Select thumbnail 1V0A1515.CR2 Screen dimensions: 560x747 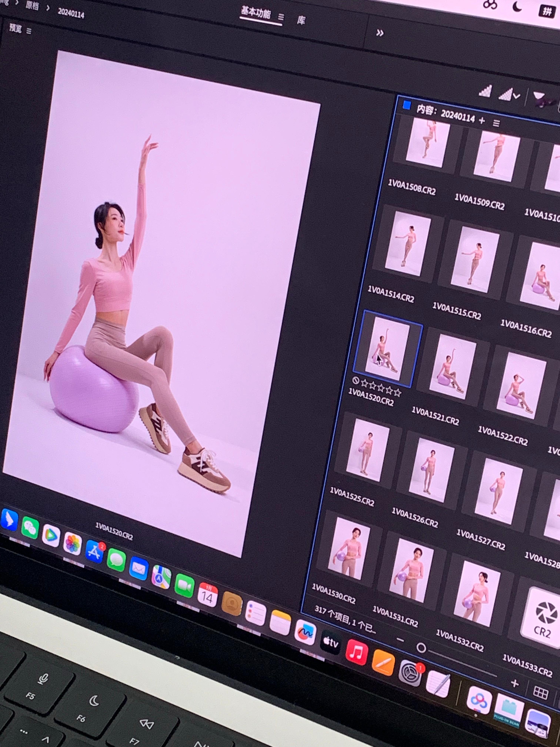coord(475,260)
